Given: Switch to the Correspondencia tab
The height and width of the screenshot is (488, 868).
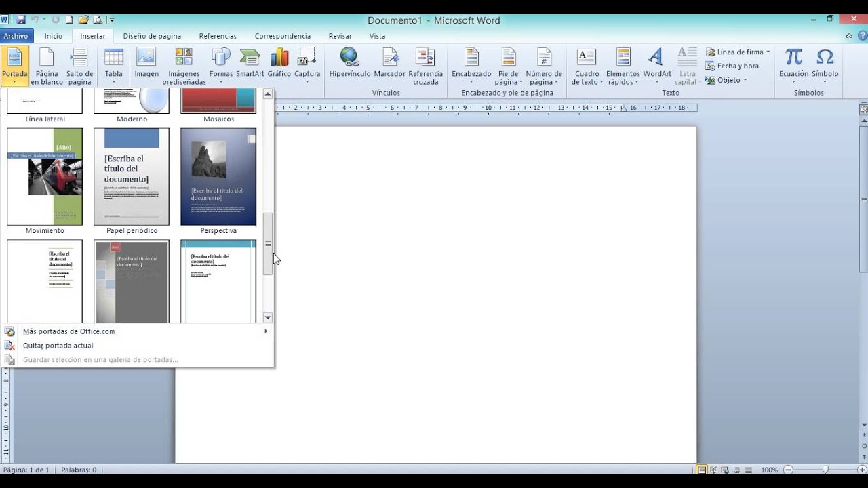Looking at the screenshot, I should (x=283, y=36).
